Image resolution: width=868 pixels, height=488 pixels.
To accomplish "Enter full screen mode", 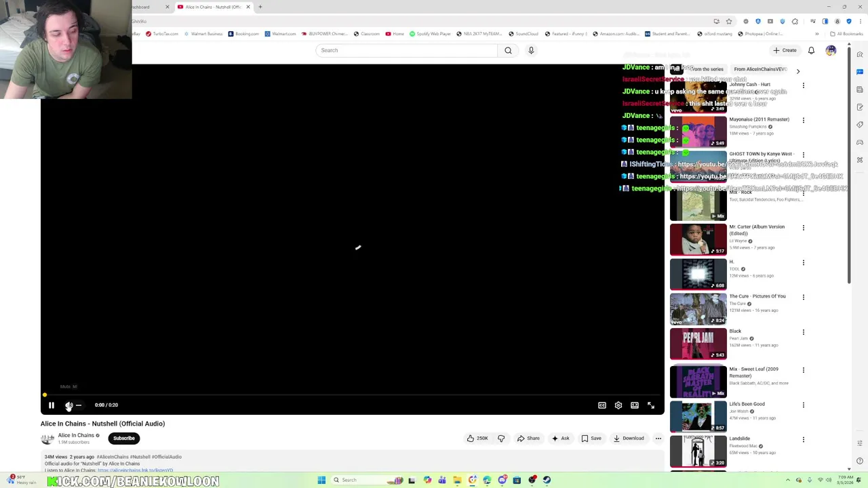I will pos(651,405).
